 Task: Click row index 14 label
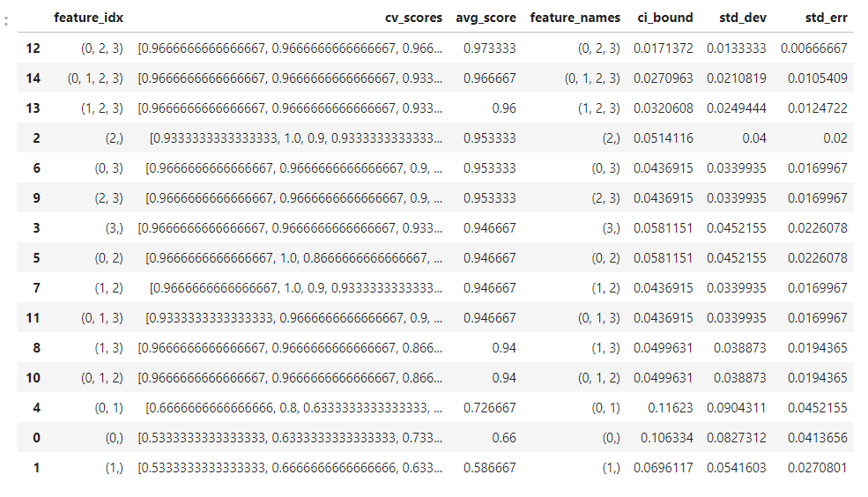pyautogui.click(x=33, y=78)
